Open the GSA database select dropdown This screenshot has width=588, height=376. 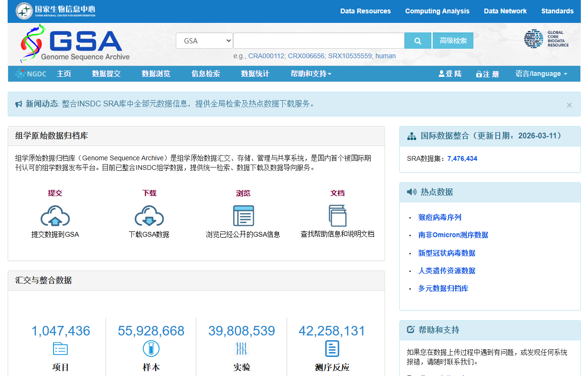coord(204,41)
